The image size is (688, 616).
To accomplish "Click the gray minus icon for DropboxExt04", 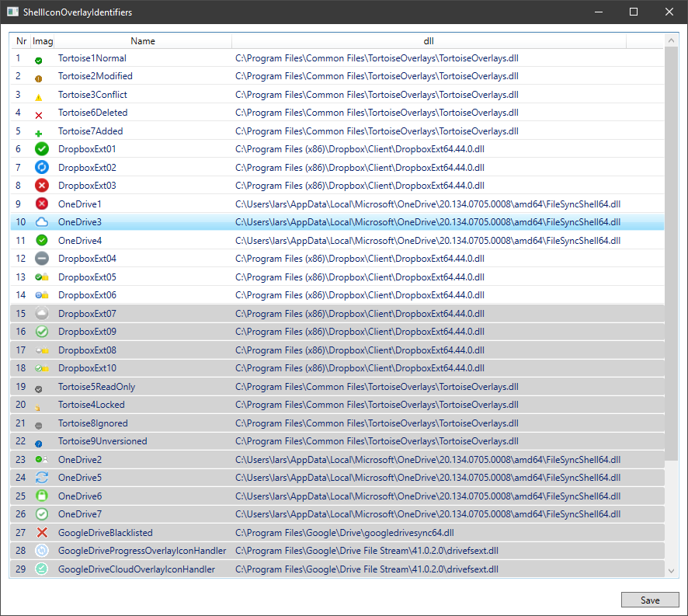I will (42, 259).
